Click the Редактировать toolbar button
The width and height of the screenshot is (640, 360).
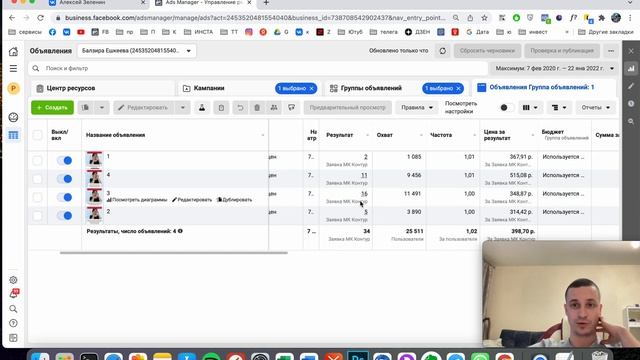coord(145,107)
